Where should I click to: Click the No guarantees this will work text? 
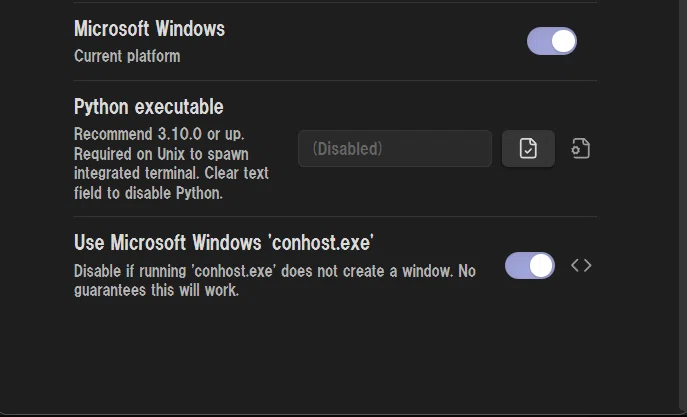[x=275, y=281]
